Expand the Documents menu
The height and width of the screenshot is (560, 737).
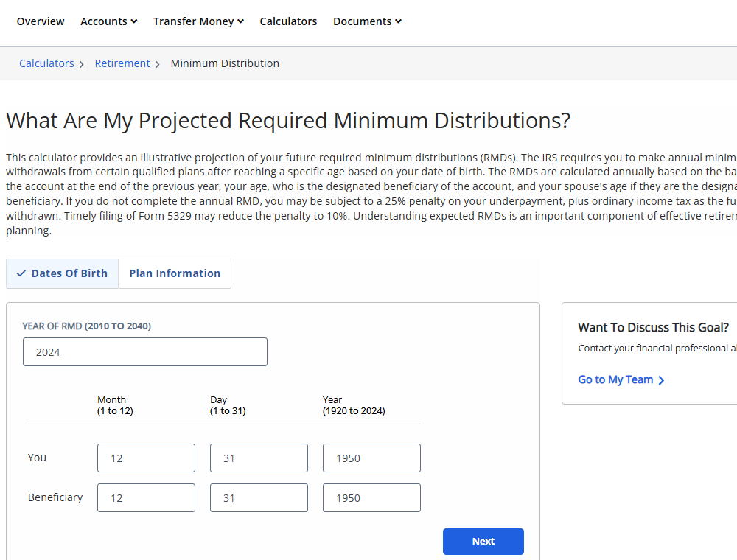(367, 21)
